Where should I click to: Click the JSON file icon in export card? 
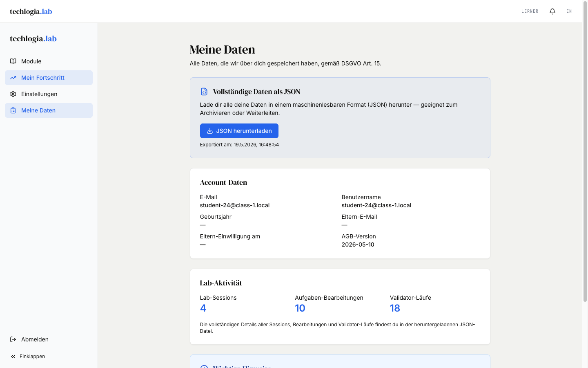point(204,92)
